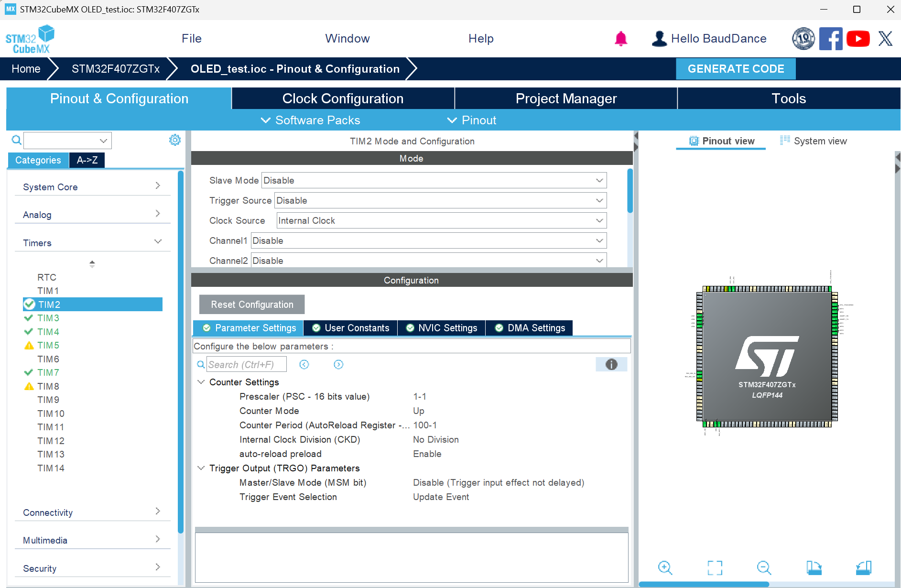This screenshot has height=588, width=901.
Task: Go to the next search result arrow
Action: [x=338, y=365]
